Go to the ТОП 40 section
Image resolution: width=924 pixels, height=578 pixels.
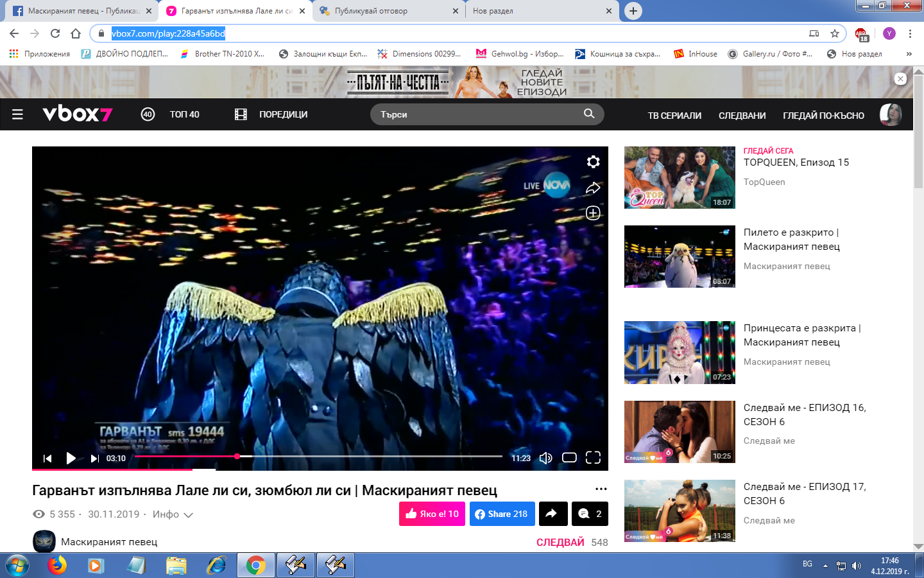pos(184,114)
